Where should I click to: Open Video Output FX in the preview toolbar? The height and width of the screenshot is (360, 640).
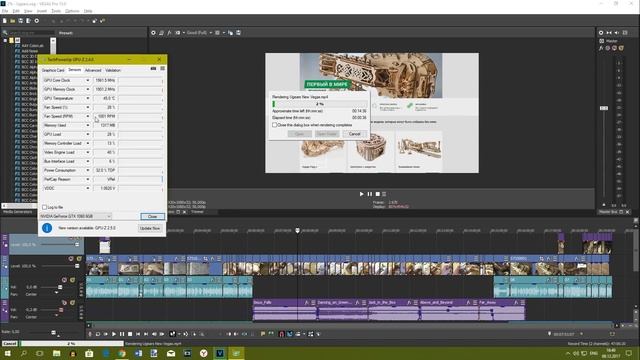[x=169, y=33]
